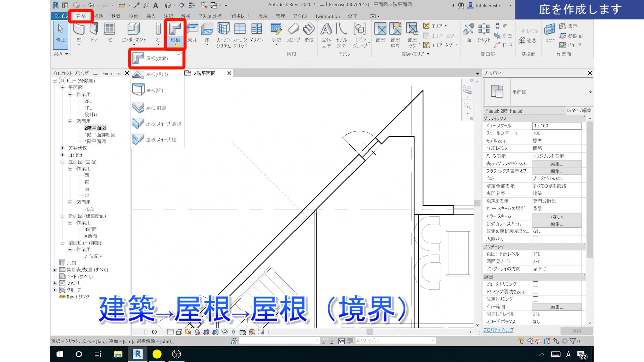Click the 修正 (Modify) arrow tool
The height and width of the screenshot is (362, 644).
61,29
